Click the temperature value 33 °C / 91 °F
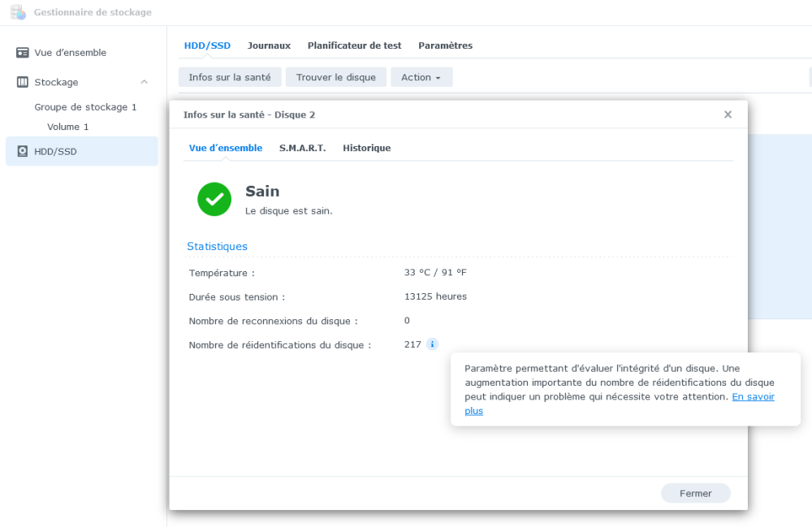The width and height of the screenshot is (812, 527). (435, 272)
